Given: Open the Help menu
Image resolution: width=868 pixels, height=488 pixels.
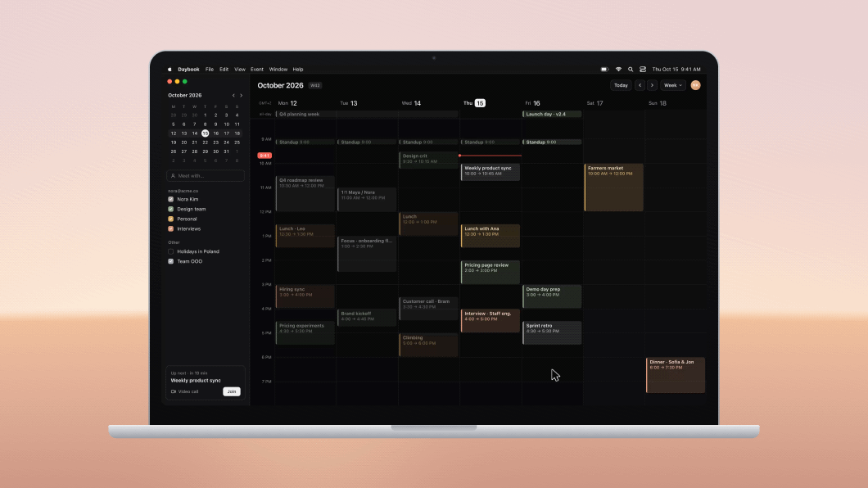Looking at the screenshot, I should click(x=298, y=69).
